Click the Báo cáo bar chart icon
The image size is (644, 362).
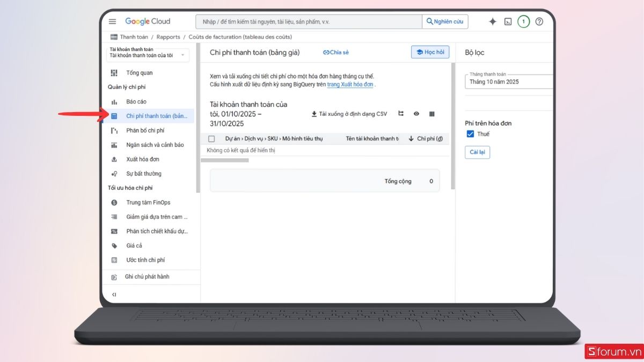pos(114,102)
